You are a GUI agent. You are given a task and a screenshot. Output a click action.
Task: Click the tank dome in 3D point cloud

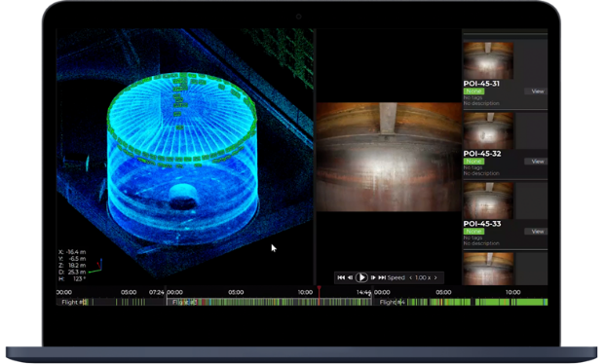(181, 116)
